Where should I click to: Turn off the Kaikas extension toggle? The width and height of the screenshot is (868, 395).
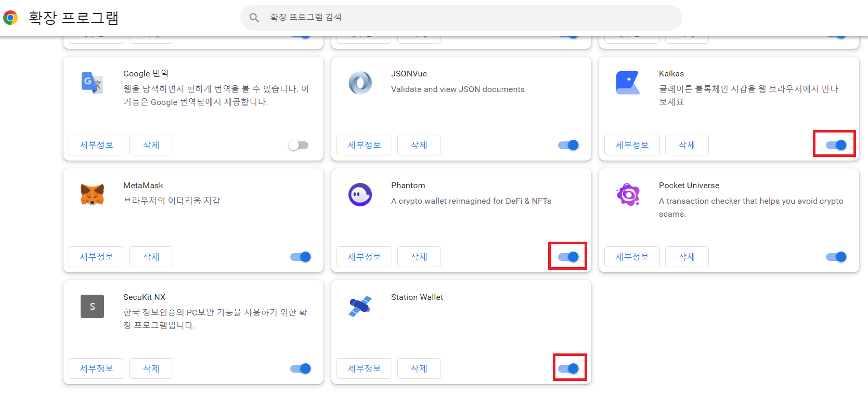pyautogui.click(x=836, y=145)
